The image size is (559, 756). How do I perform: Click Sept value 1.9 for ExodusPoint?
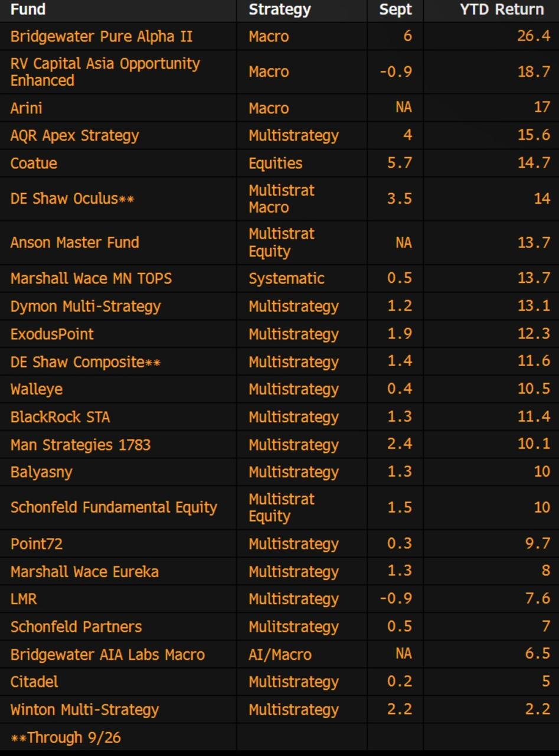point(400,334)
